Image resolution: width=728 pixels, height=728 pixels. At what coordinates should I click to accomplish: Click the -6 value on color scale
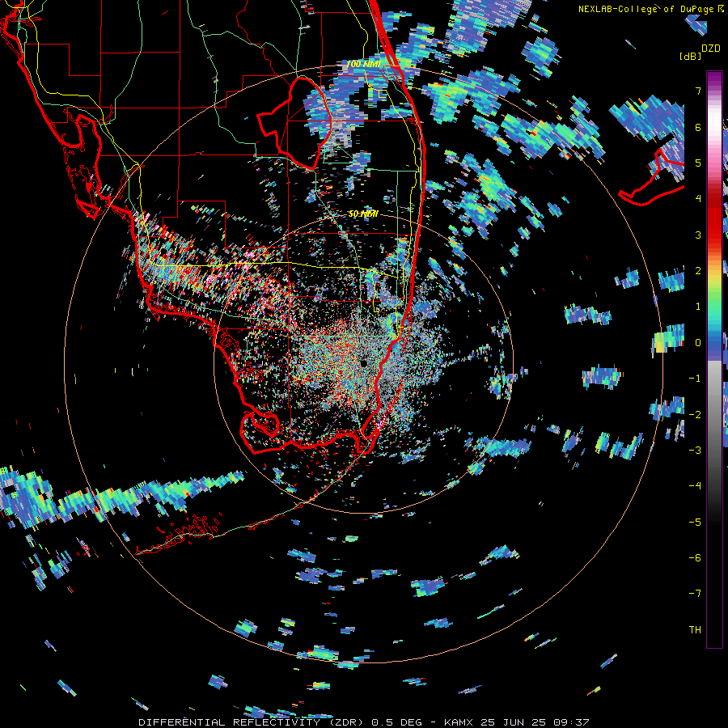click(x=695, y=557)
